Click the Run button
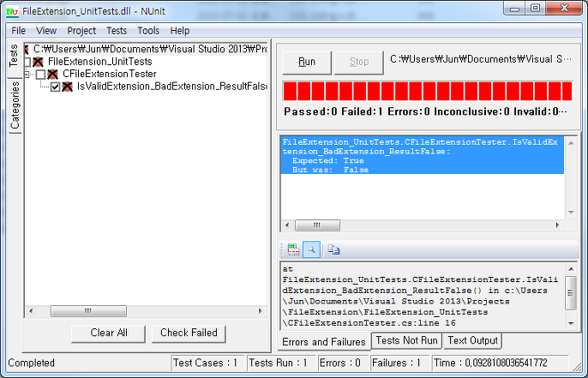Screen dimensions: 588x378 [x=307, y=62]
